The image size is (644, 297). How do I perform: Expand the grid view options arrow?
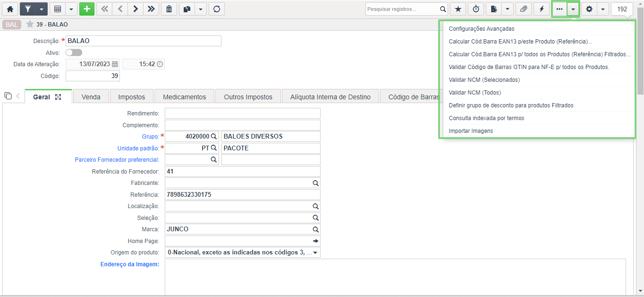click(x=71, y=9)
